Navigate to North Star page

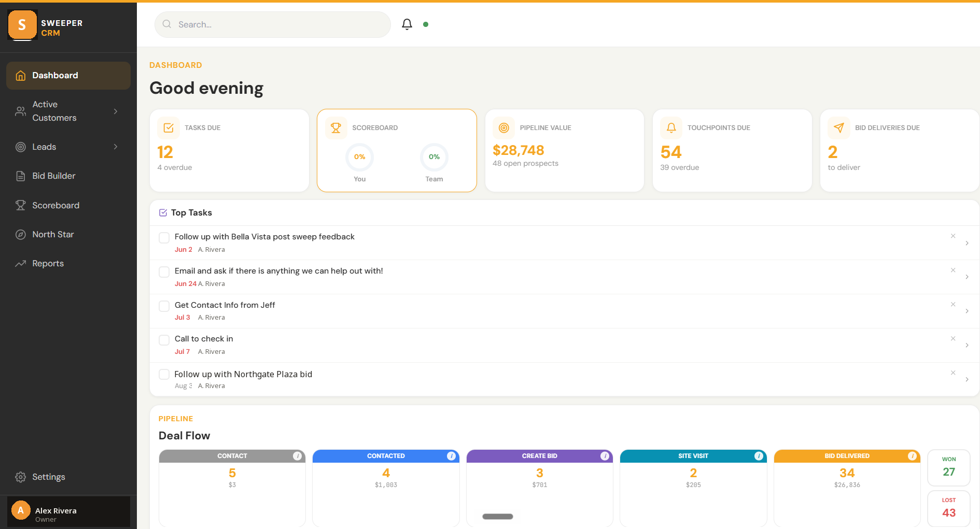(68, 235)
